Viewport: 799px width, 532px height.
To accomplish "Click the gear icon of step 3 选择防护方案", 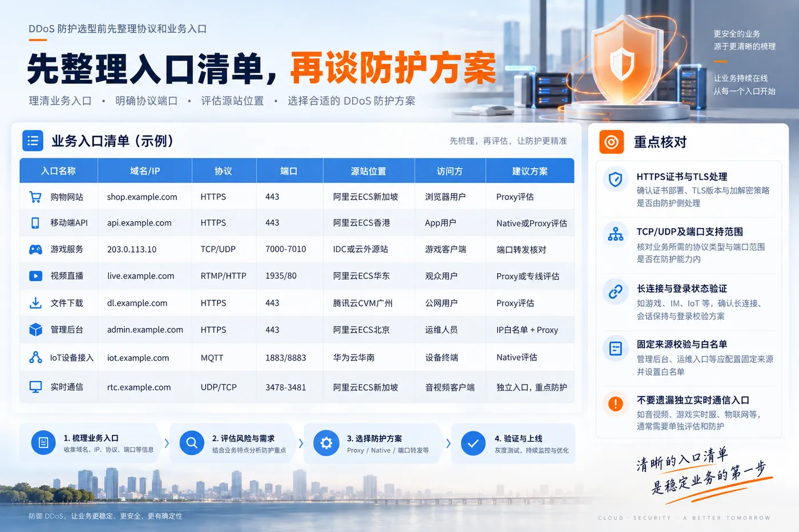I will (x=326, y=442).
